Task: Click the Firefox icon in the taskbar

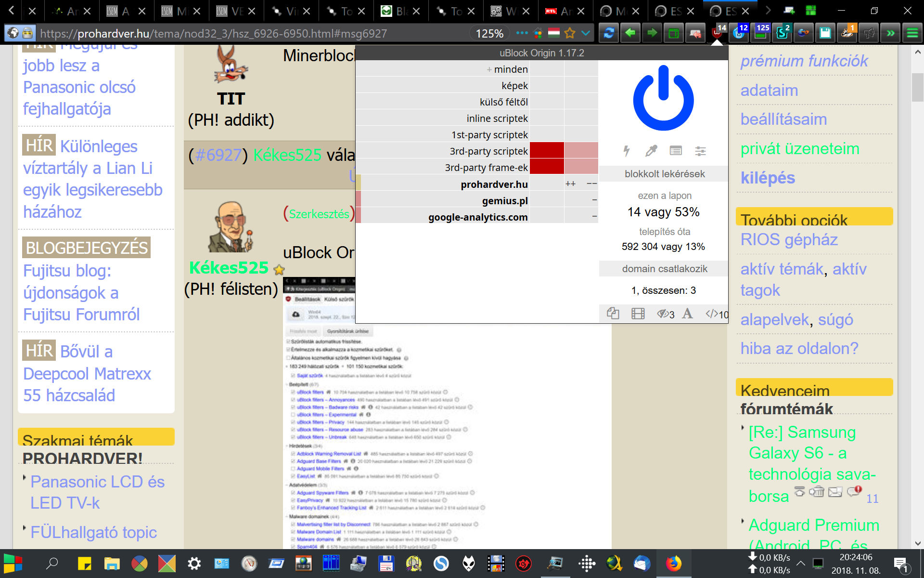Action: (674, 563)
